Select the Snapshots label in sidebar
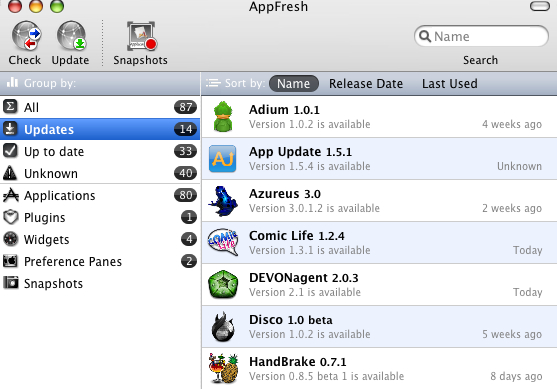 [x=53, y=284]
